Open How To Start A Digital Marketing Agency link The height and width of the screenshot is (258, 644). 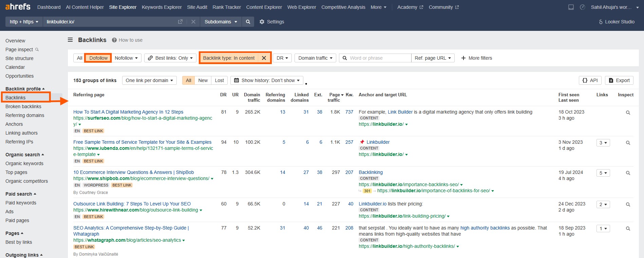[128, 112]
